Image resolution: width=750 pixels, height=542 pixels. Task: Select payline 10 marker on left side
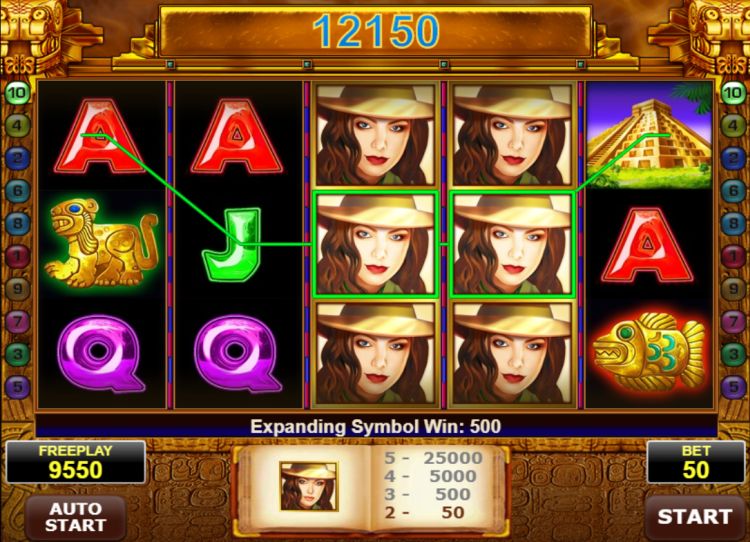point(17,93)
